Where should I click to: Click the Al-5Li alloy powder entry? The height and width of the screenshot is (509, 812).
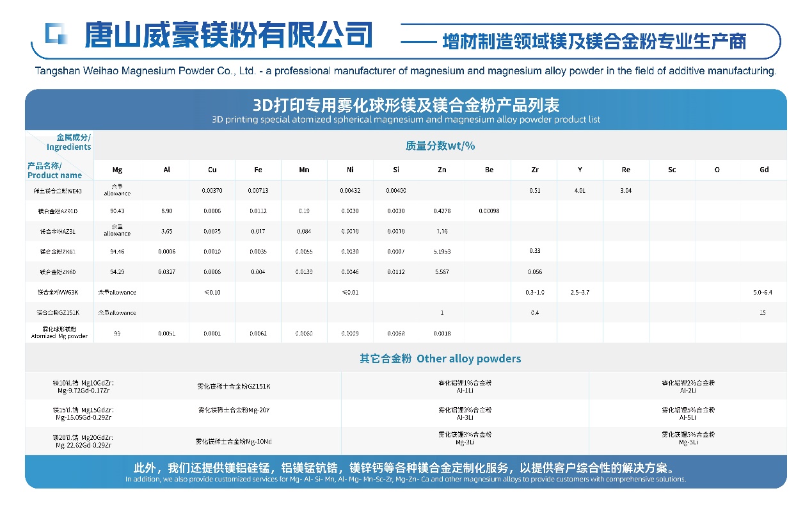(x=689, y=413)
